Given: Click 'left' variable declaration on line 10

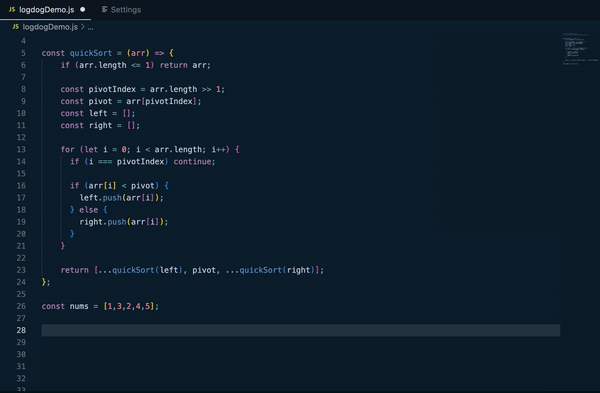Looking at the screenshot, I should click(98, 114).
